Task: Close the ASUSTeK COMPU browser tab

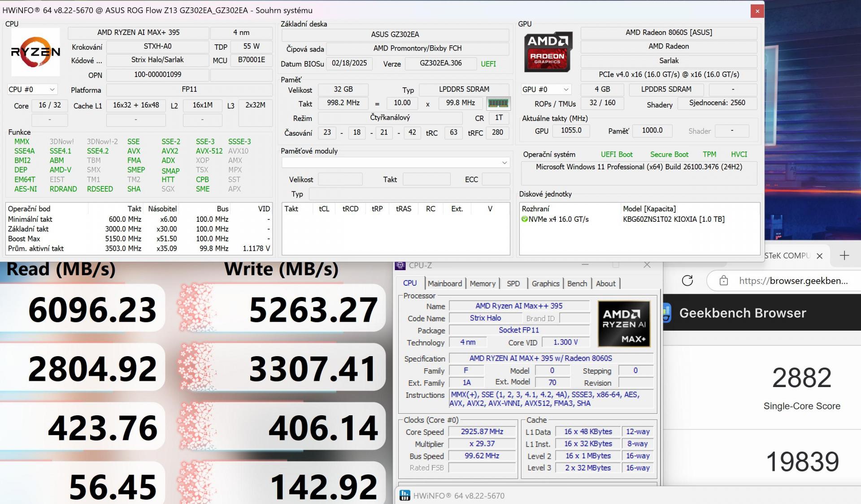Action: pyautogui.click(x=820, y=256)
